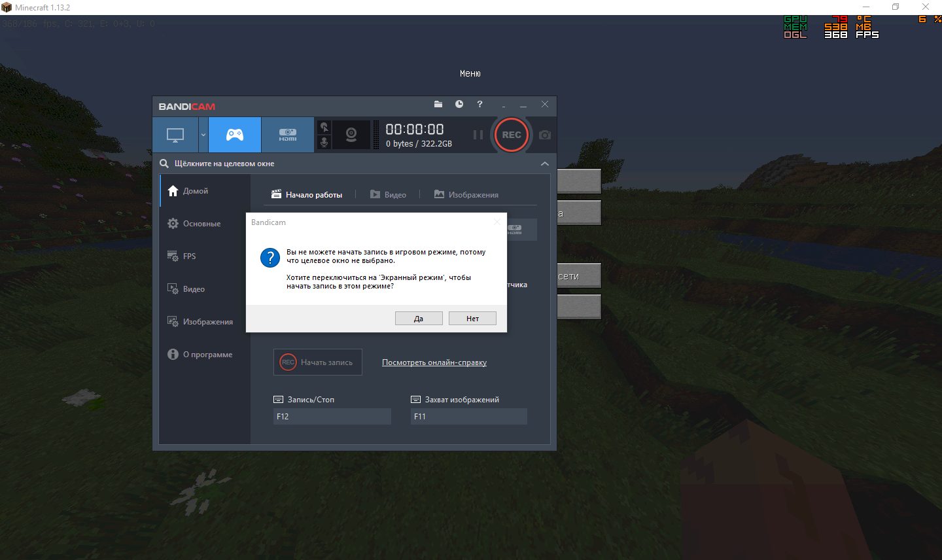This screenshot has width=942, height=560.
Task: Click the pause recording button
Action: [x=478, y=135]
